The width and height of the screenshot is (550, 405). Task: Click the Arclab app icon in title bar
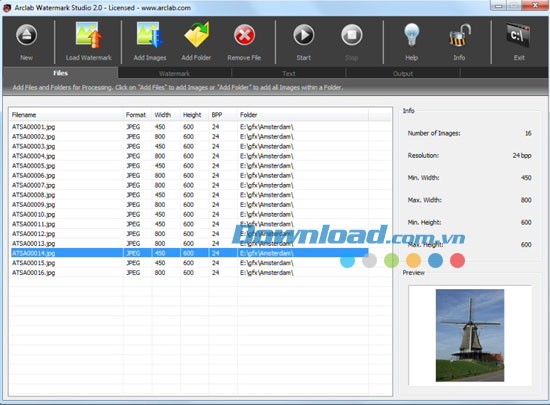[7, 8]
